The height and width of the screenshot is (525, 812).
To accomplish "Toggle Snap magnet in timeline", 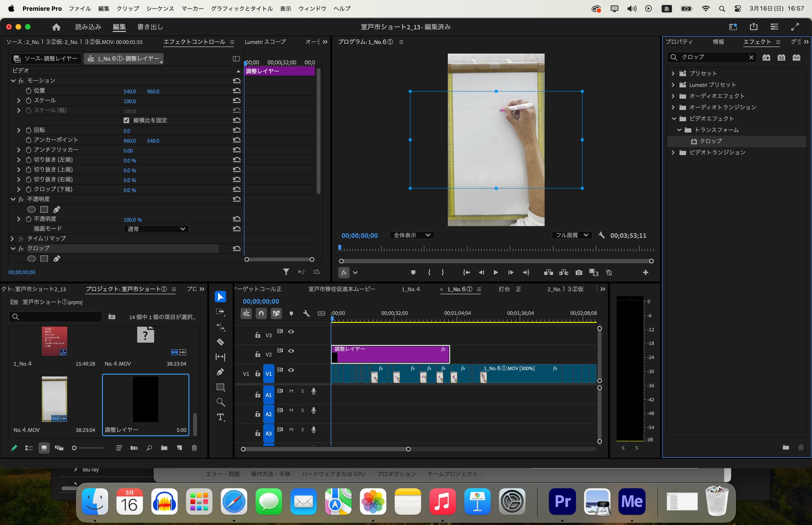I will coord(261,313).
